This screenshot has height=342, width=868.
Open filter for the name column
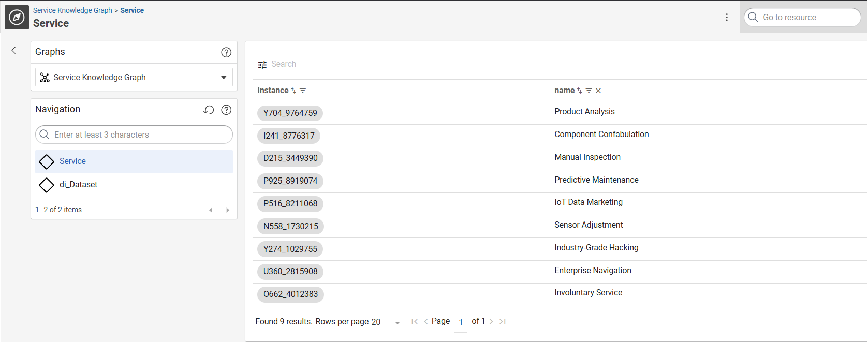pos(589,91)
